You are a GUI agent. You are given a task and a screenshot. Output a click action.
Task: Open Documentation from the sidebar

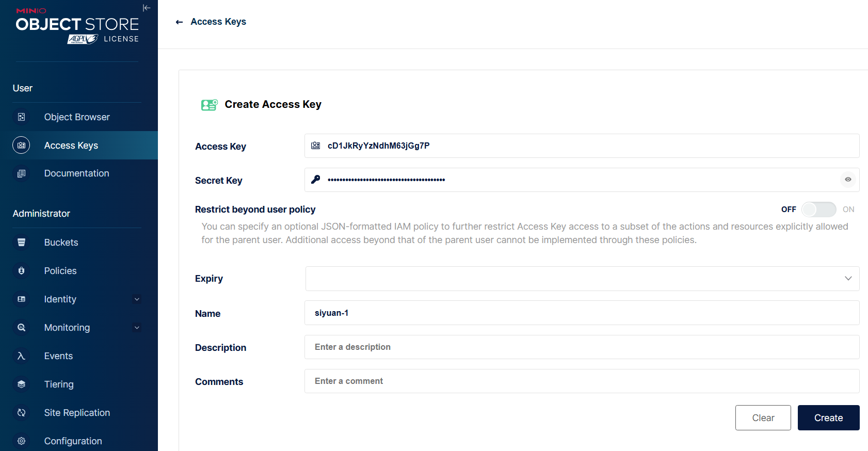pos(76,173)
